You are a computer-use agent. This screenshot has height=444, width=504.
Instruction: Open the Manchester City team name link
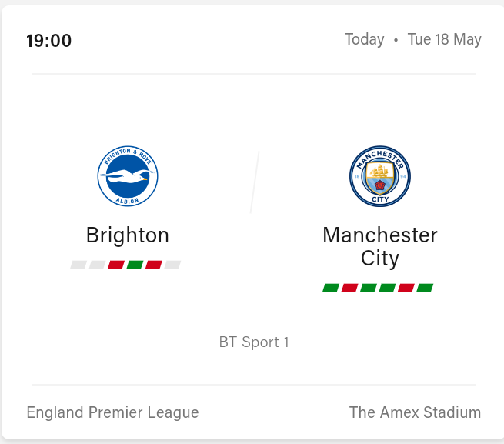380,246
